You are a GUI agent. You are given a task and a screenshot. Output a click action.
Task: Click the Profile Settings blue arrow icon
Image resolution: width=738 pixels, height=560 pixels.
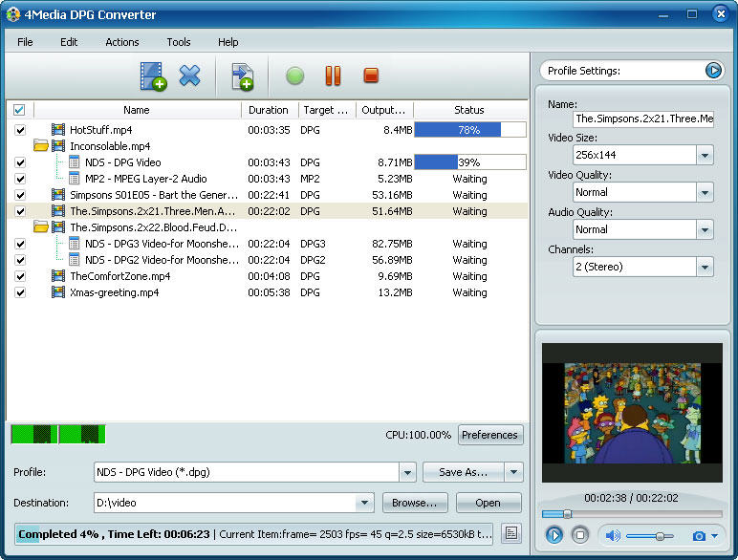[x=713, y=71]
